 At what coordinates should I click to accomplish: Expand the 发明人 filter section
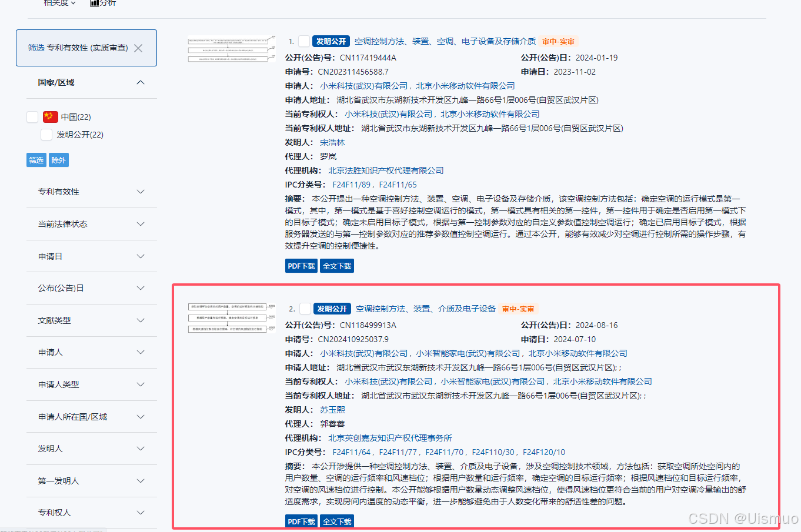[x=92, y=449]
